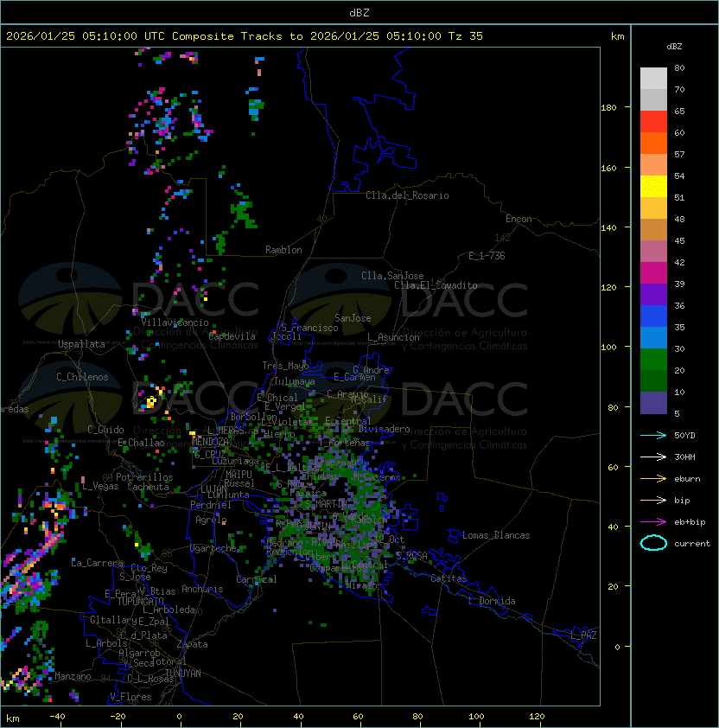Click the 'MENDOZA' city label

coord(210,442)
